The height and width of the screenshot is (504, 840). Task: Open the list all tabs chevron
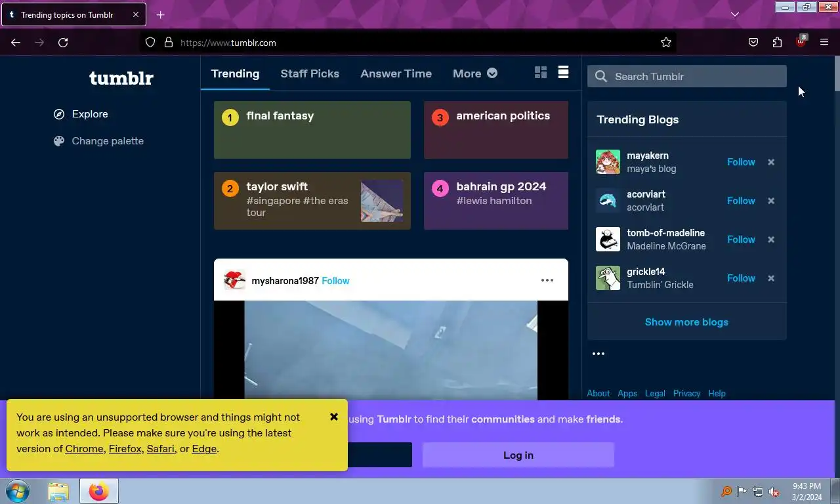tap(735, 14)
